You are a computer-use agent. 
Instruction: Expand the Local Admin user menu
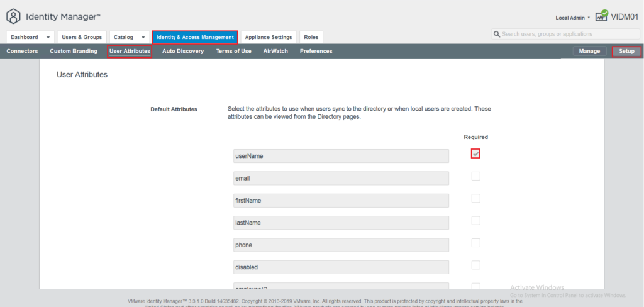tap(572, 18)
